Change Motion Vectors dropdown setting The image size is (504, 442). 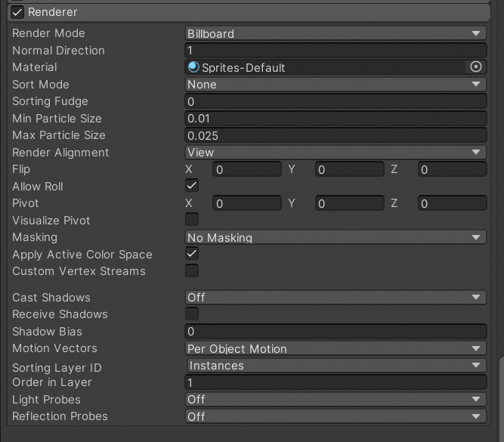tap(335, 348)
